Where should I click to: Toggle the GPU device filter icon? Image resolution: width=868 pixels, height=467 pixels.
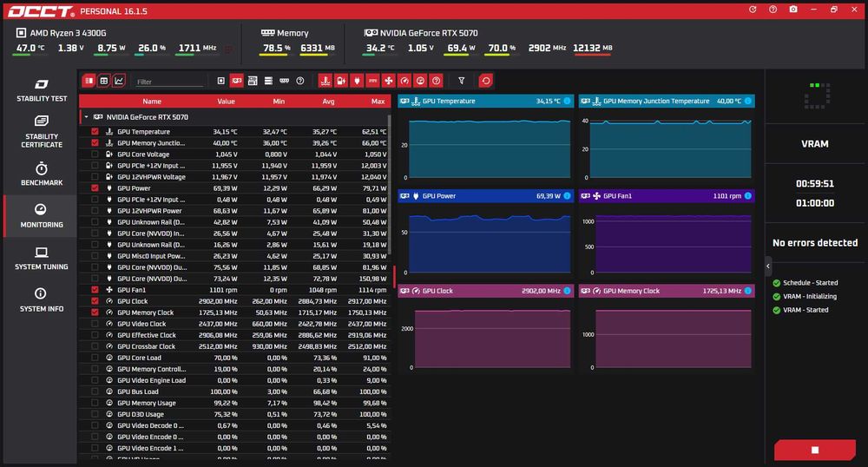pyautogui.click(x=236, y=81)
